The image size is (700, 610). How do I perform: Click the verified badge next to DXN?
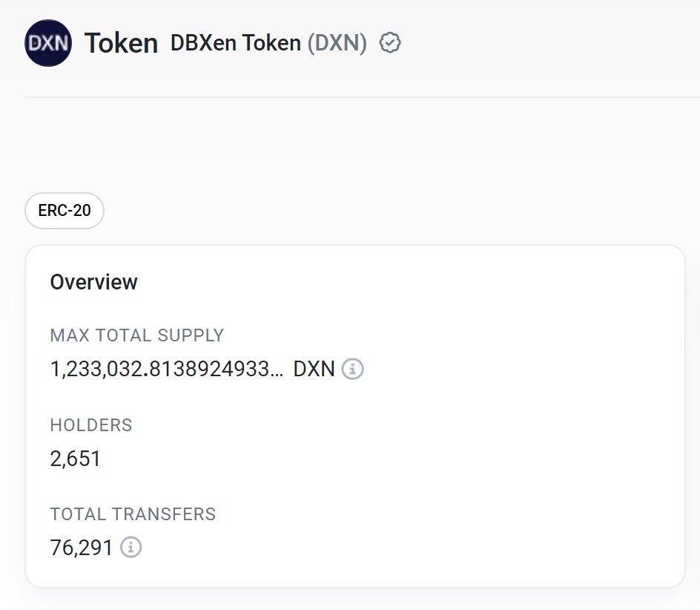click(x=390, y=43)
